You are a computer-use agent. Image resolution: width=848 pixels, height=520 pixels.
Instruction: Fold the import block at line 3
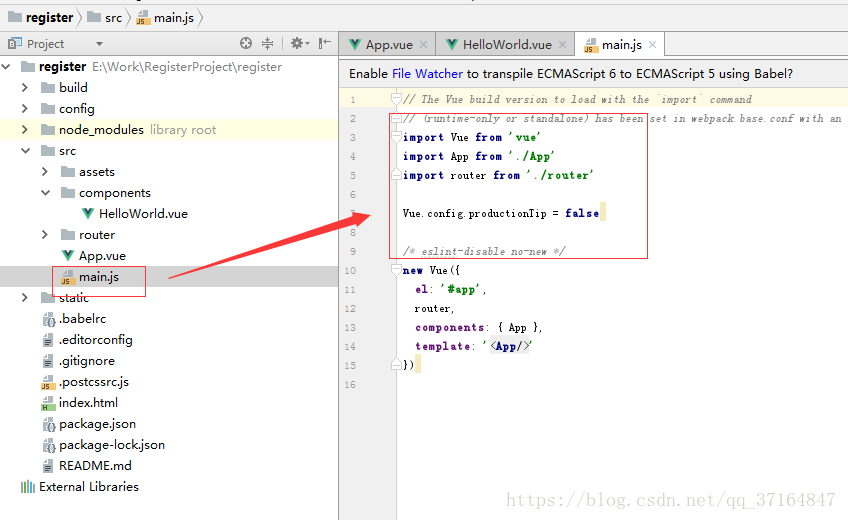[396, 137]
